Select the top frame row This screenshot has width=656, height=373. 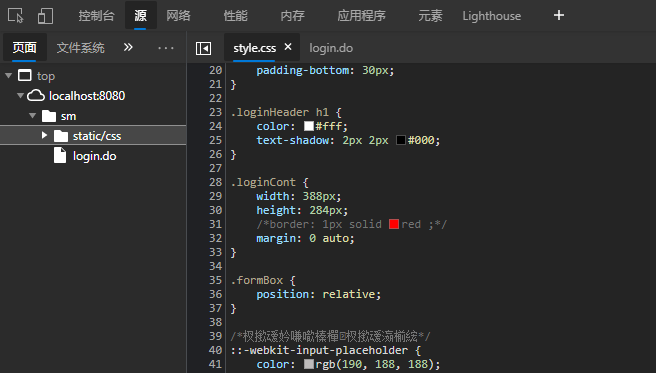click(x=93, y=76)
